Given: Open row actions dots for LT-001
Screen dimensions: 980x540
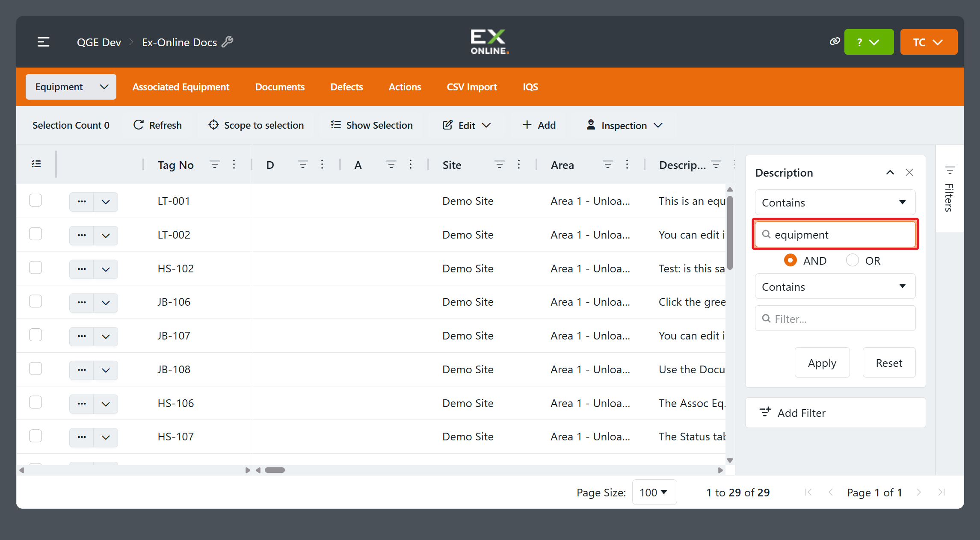Looking at the screenshot, I should click(82, 201).
